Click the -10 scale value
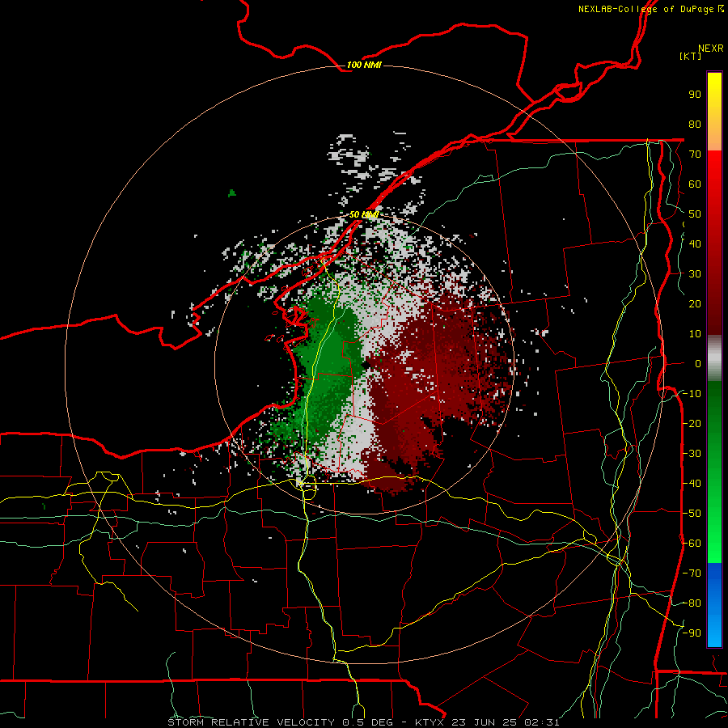728x728 pixels. [x=692, y=394]
